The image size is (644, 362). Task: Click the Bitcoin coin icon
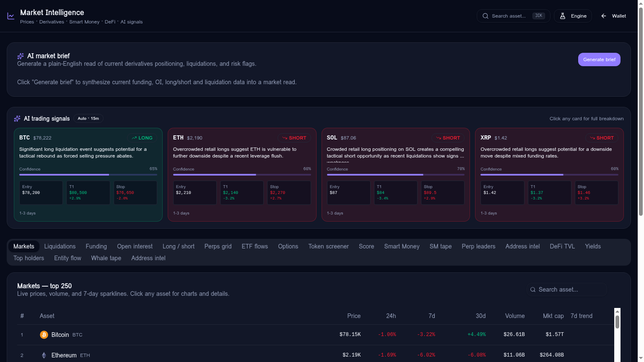tap(44, 335)
